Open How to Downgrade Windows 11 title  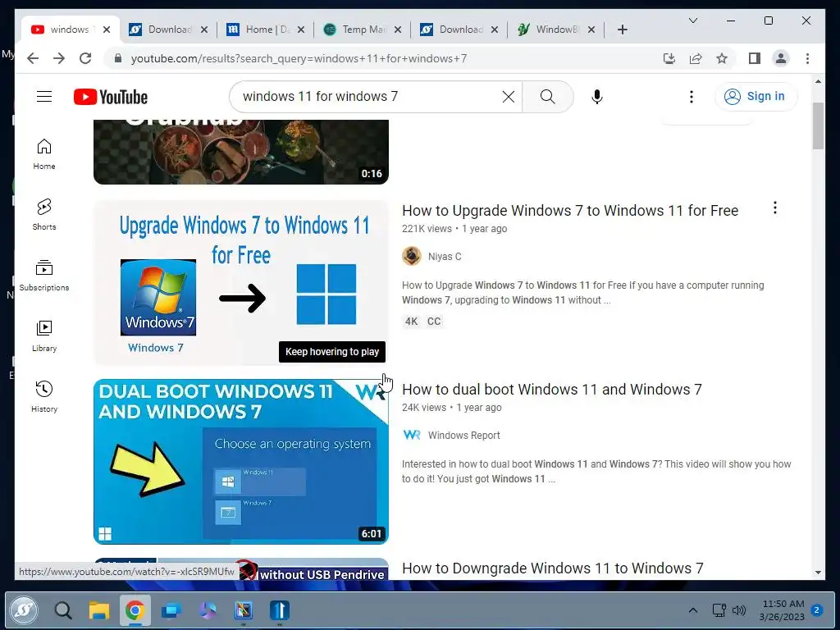[552, 568]
